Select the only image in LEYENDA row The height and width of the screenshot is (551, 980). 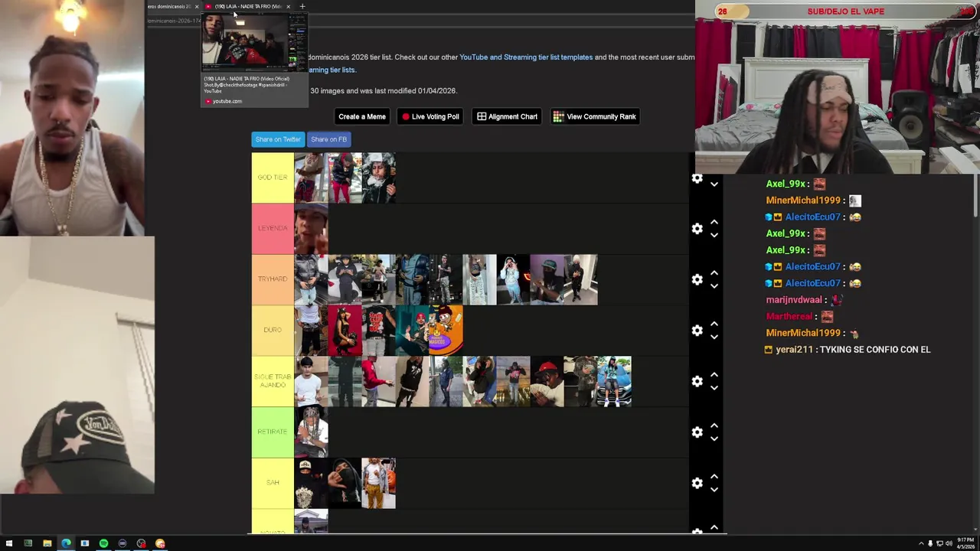pos(311,228)
